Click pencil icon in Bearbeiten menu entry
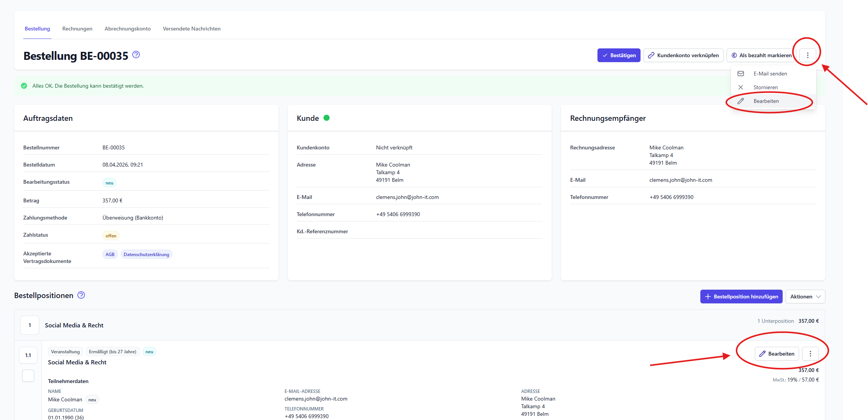 pos(741,101)
